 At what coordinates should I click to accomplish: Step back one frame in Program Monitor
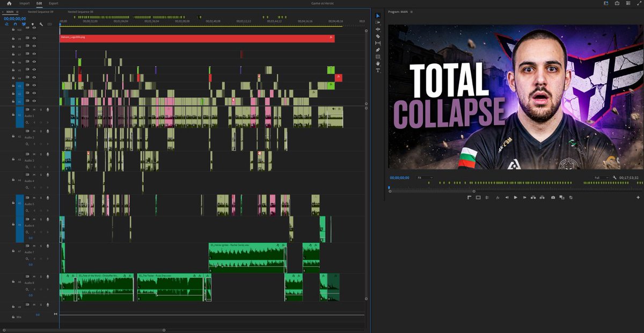pyautogui.click(x=507, y=198)
